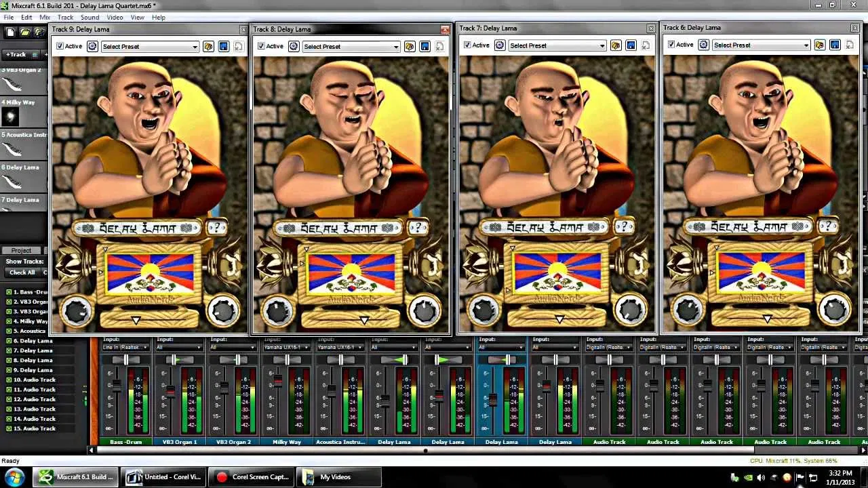Open the plugin settings gear in Track 9 window

click(92, 47)
